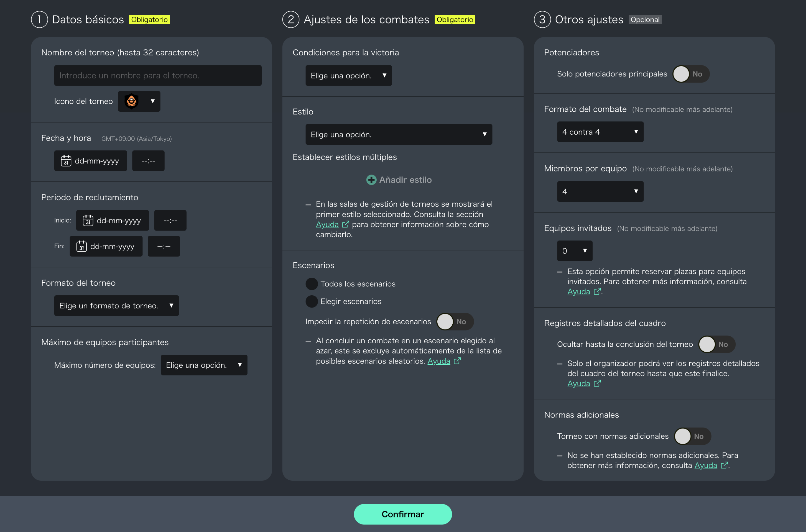This screenshot has width=806, height=532.
Task: Open the tournament icon dropdown
Action: (139, 101)
